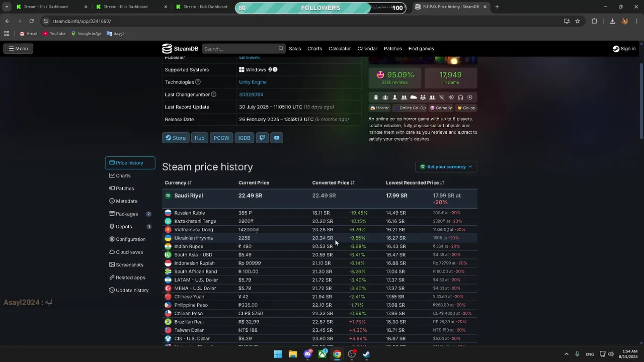This screenshot has width=644, height=362.
Task: Click the Unity Engine link
Action: pyautogui.click(x=253, y=82)
